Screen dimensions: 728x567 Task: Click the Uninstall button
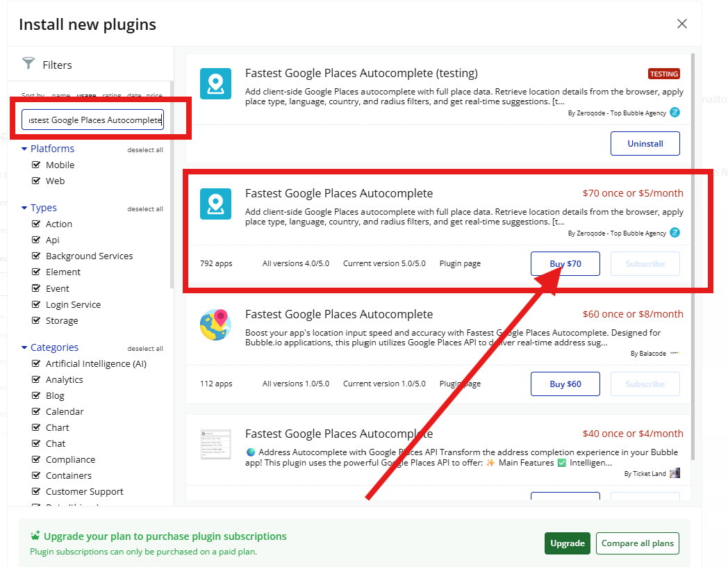[645, 144]
